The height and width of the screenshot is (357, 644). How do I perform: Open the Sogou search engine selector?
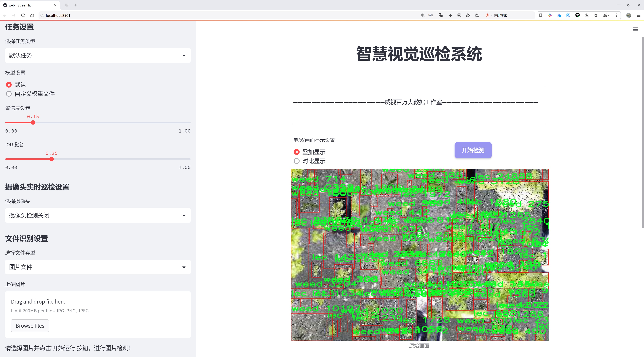pos(488,15)
